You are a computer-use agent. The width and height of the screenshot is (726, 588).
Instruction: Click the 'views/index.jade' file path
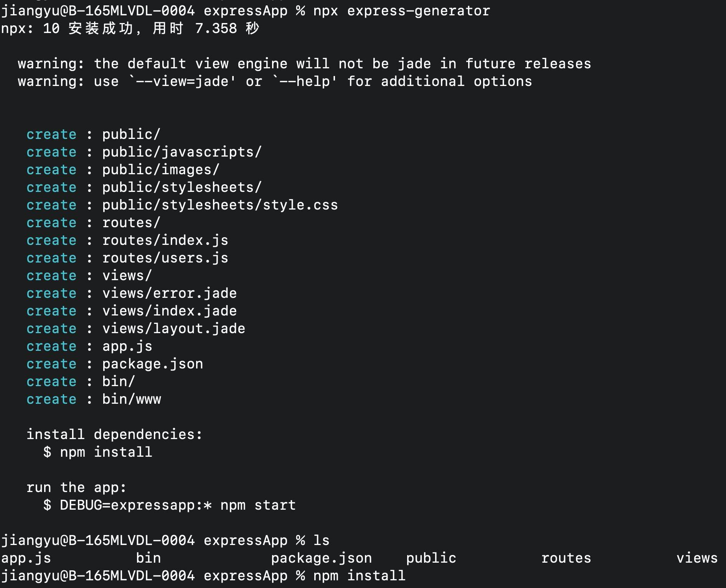pos(169,311)
